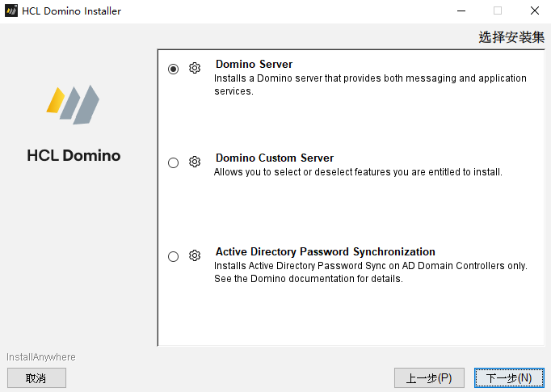This screenshot has height=392, width=551.
Task: Proceed with the 下一步(N) button
Action: (509, 378)
